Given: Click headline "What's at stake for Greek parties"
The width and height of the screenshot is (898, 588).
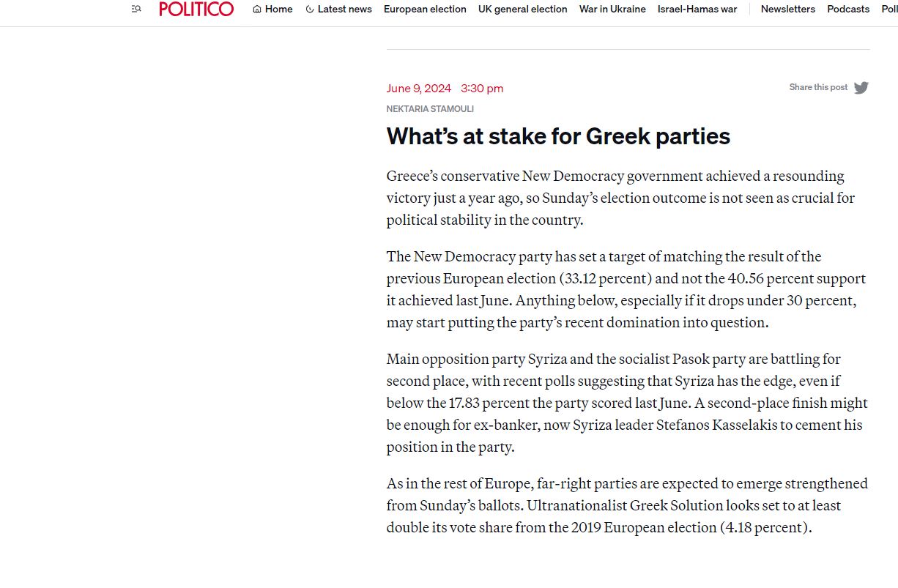Looking at the screenshot, I should coord(558,136).
